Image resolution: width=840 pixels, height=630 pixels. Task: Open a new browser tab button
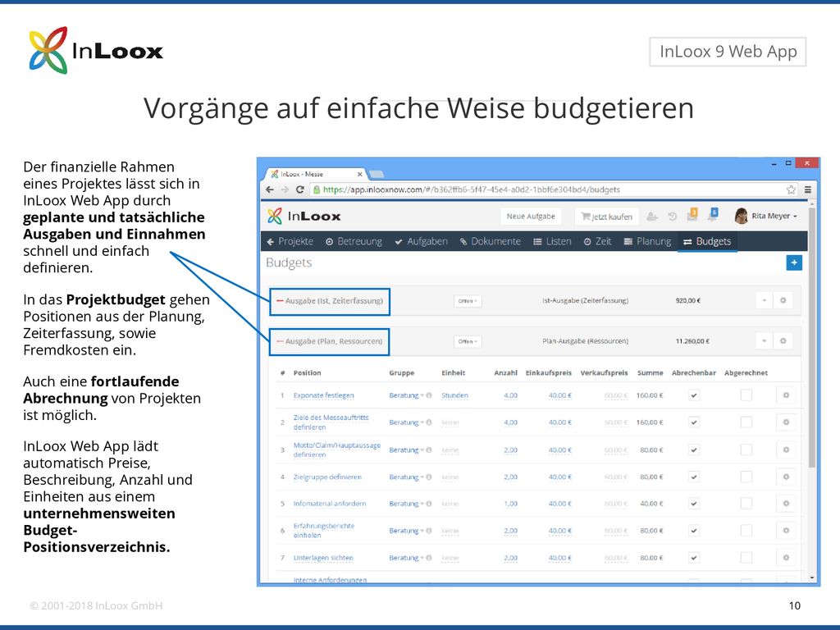pos(376,174)
